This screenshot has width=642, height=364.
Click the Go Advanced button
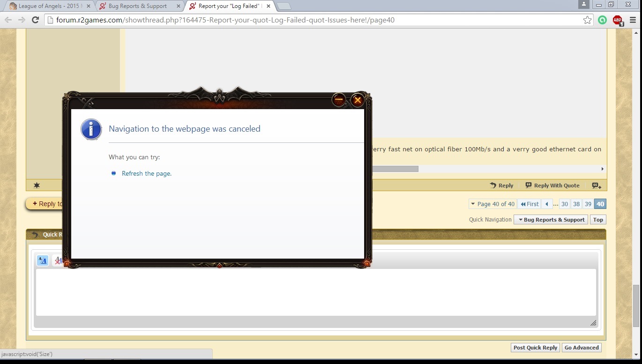581,348
